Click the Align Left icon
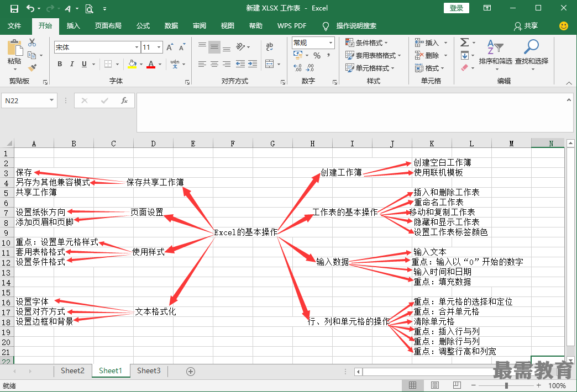The width and height of the screenshot is (577, 392). tap(202, 64)
